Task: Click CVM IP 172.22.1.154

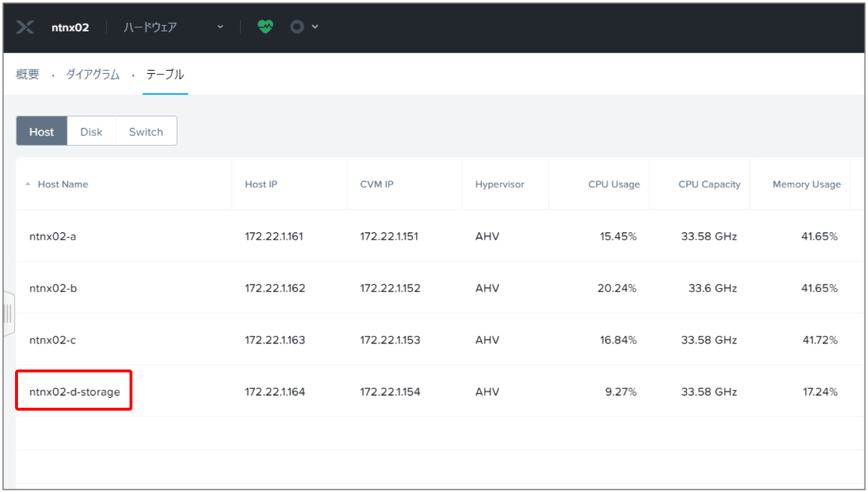Action: click(390, 392)
